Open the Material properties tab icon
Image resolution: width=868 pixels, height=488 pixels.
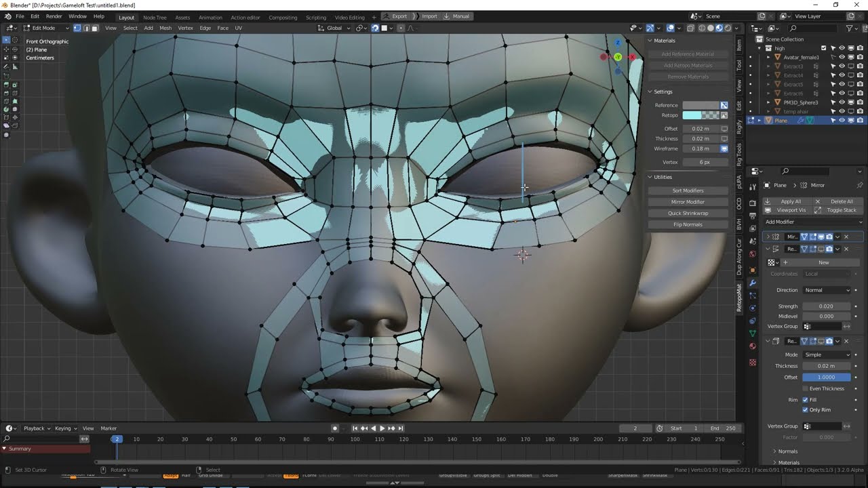click(753, 346)
